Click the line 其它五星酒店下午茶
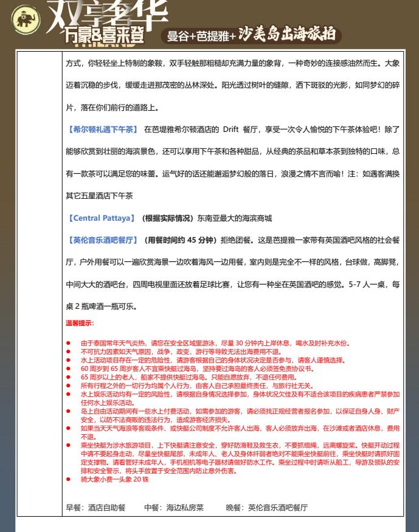This screenshot has width=419, height=532. point(99,196)
